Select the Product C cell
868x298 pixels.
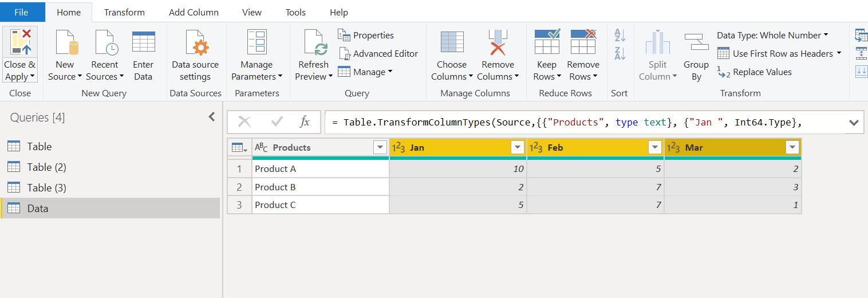coord(321,205)
